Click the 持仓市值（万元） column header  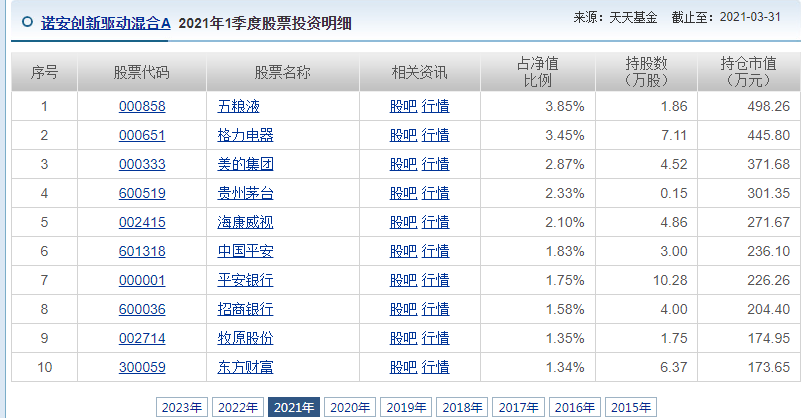pos(749,72)
